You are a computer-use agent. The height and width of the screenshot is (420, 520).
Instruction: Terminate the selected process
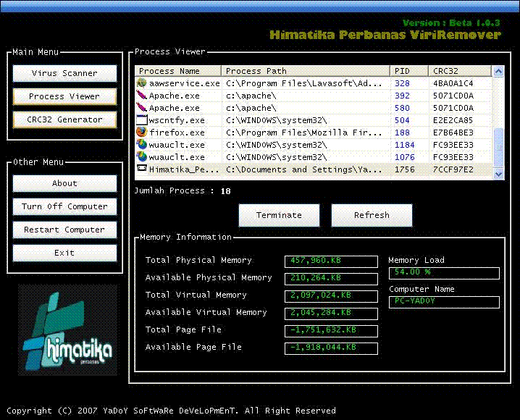[279, 215]
